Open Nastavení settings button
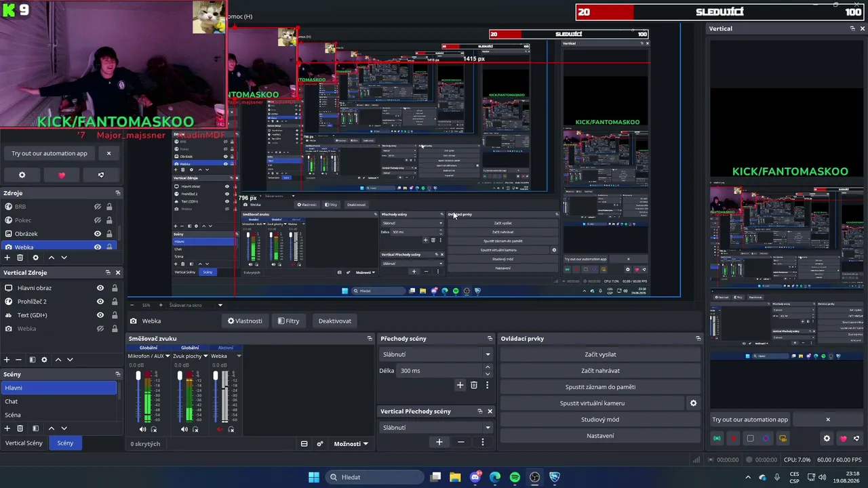868x488 pixels. point(600,436)
